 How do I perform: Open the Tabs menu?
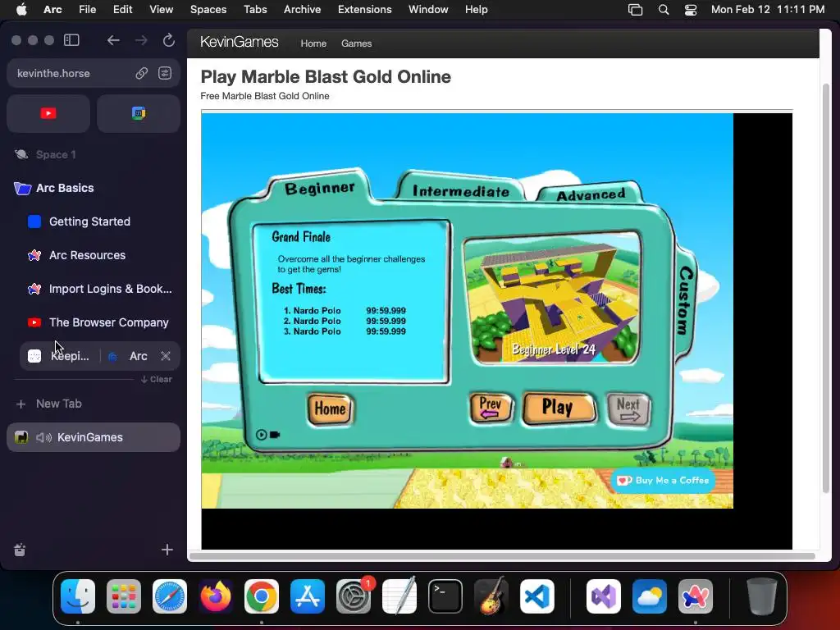[x=255, y=9]
